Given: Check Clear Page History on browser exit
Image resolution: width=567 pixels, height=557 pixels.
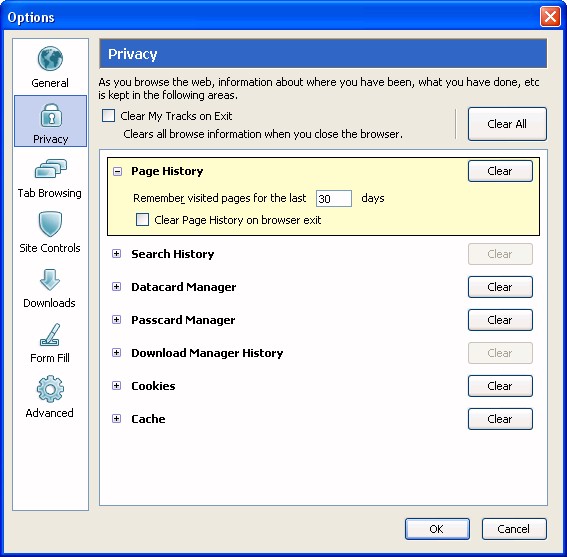Looking at the screenshot, I should (142, 219).
